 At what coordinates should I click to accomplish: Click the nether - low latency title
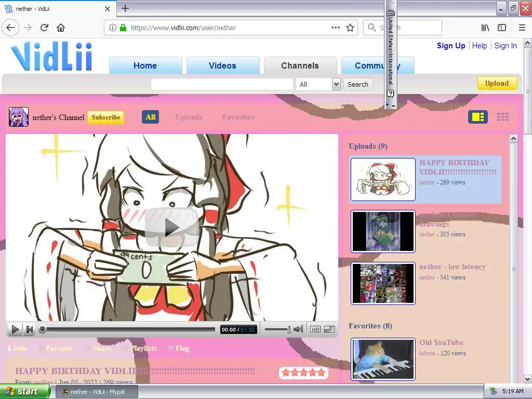453,267
